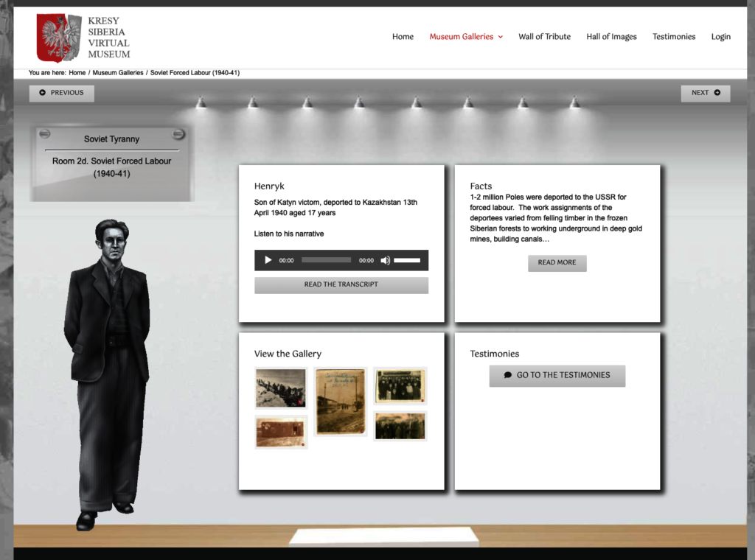The image size is (755, 560).
Task: Mute the audio player speaker icon
Action: (x=385, y=260)
